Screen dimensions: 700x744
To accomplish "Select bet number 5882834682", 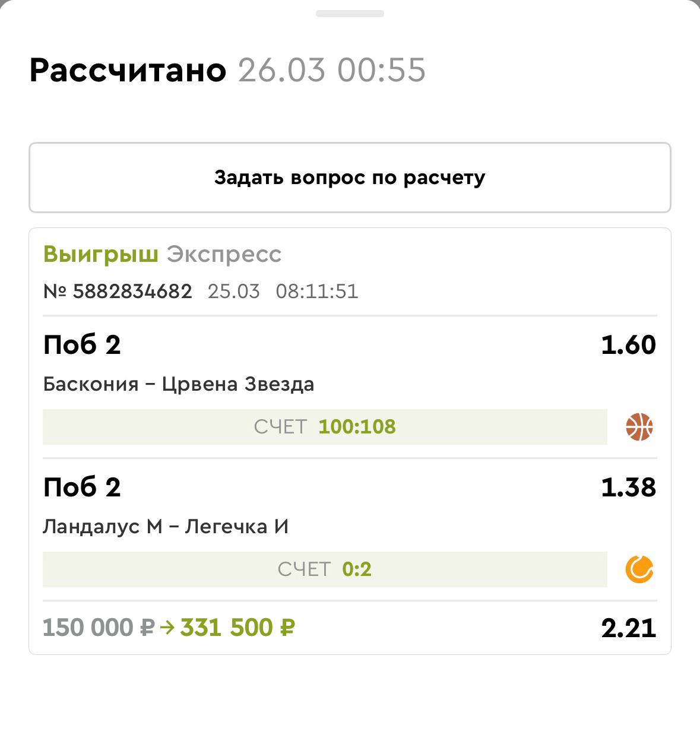I will tap(118, 292).
